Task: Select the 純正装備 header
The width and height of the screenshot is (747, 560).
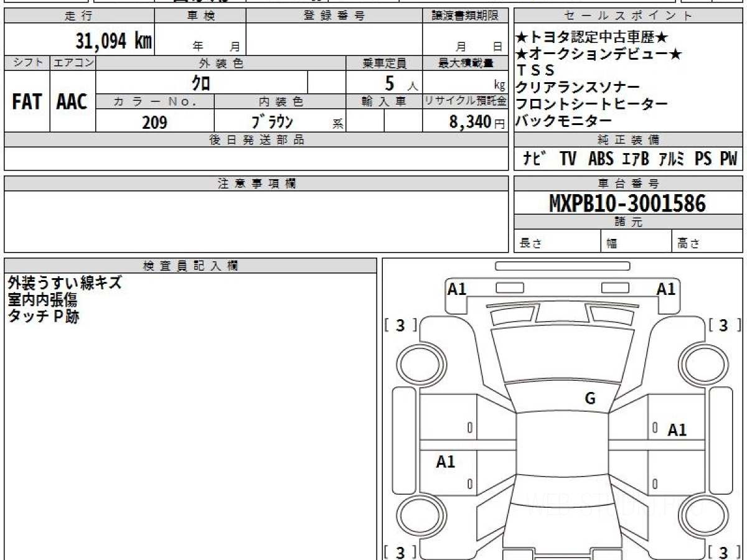Action: [x=628, y=140]
